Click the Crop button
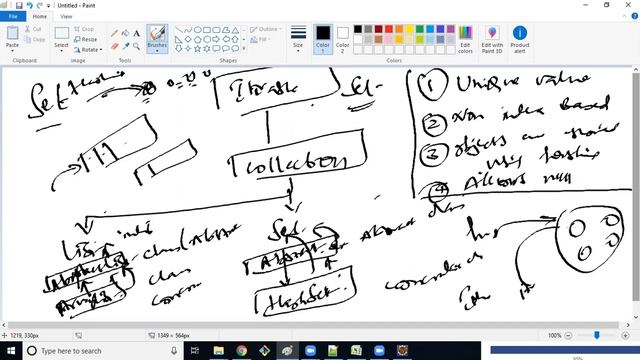The image size is (640, 360). (x=84, y=29)
